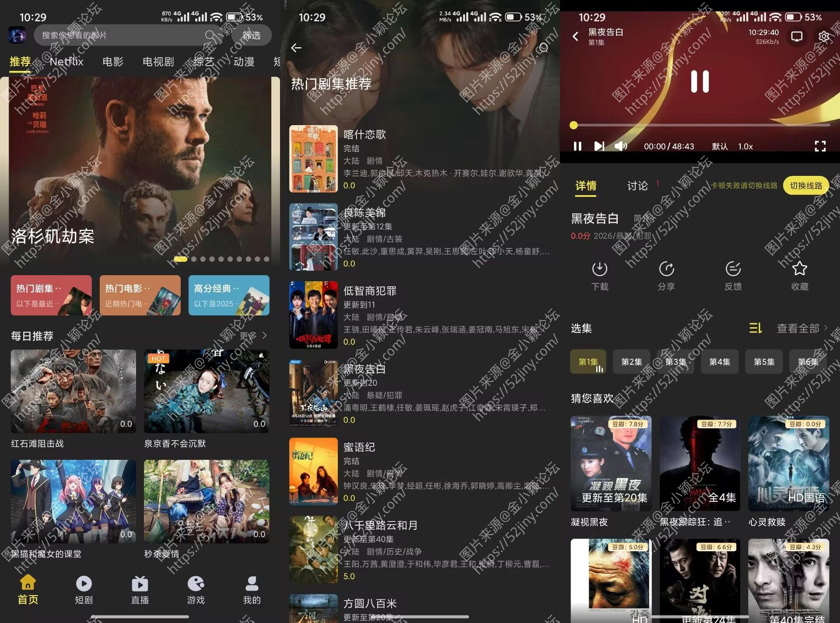Screen dimensions: 840x623
Task: Open the 泉京香不会沉默 poster
Action: coord(206,391)
